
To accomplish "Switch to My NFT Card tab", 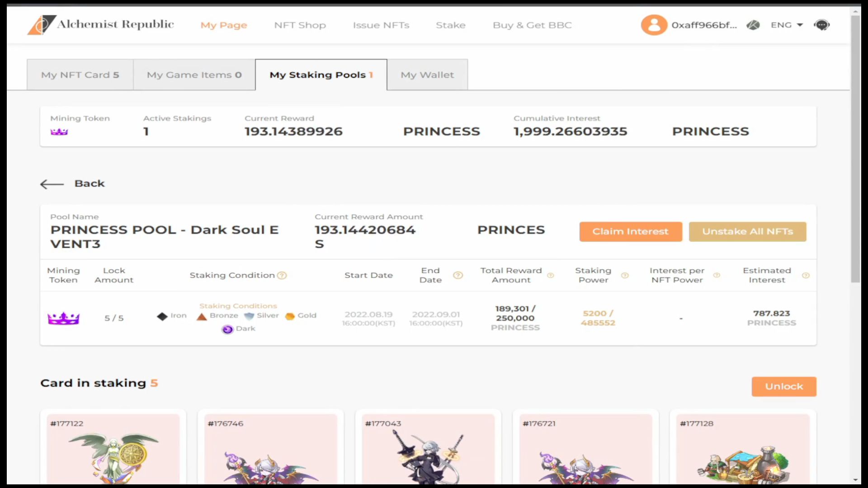I will (80, 75).
